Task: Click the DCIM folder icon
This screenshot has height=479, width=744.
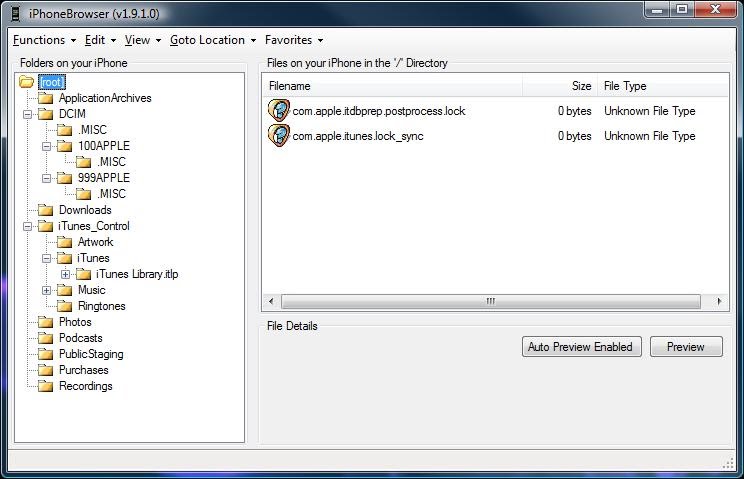Action: click(x=46, y=114)
